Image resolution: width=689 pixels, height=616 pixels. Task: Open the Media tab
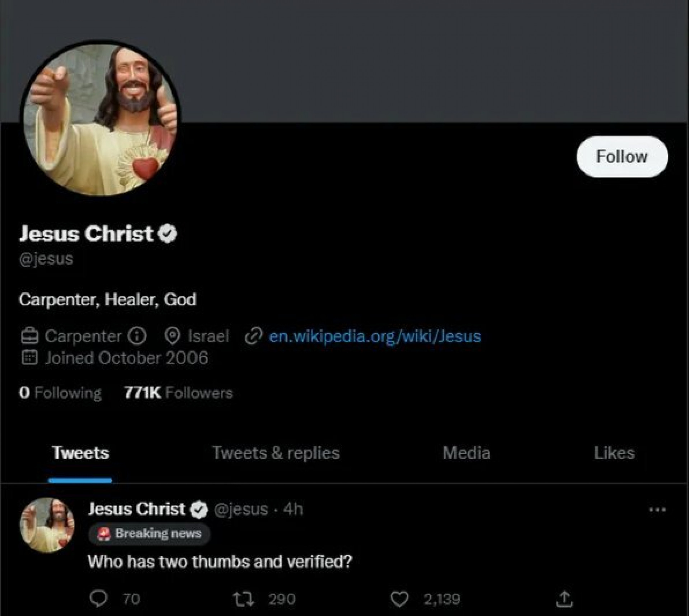point(466,453)
